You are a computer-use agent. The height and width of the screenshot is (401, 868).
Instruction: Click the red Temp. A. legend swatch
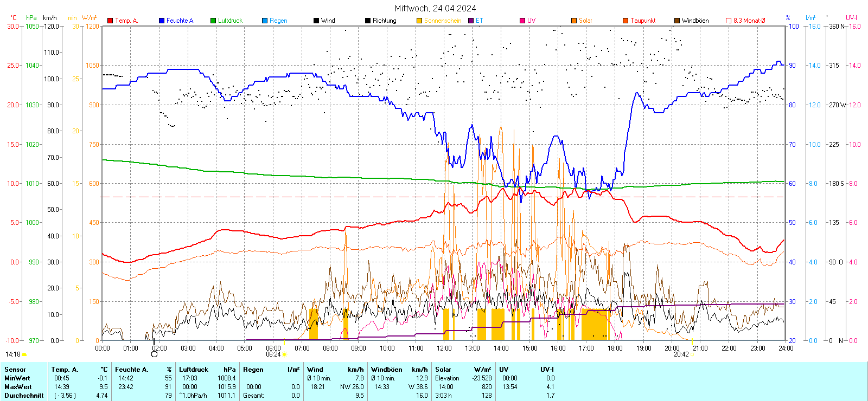pyautogui.click(x=110, y=21)
